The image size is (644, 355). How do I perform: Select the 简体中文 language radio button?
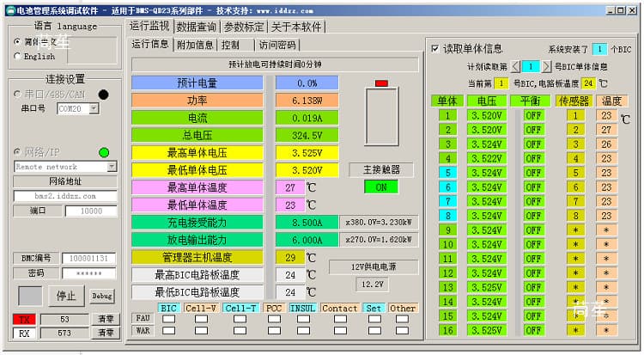point(17,41)
